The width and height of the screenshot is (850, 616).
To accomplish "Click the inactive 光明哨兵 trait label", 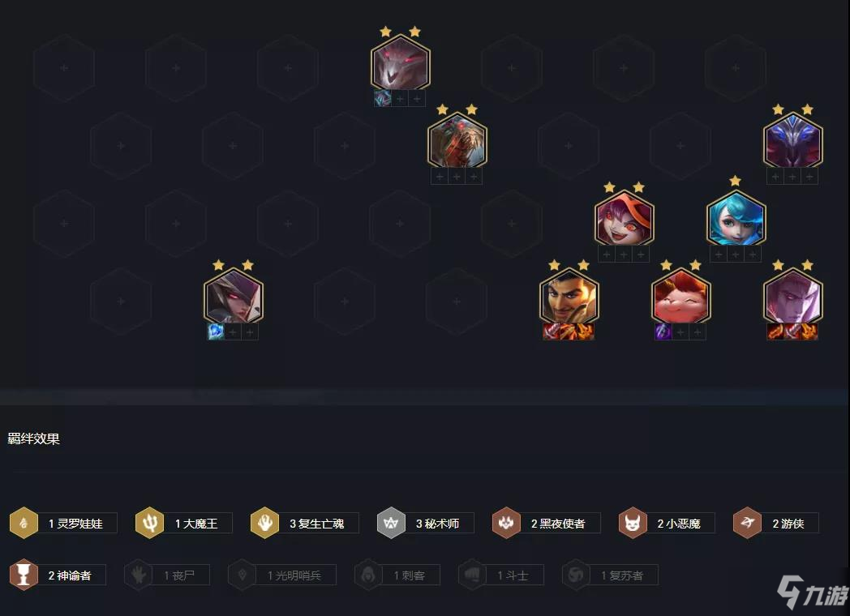I will [x=295, y=575].
